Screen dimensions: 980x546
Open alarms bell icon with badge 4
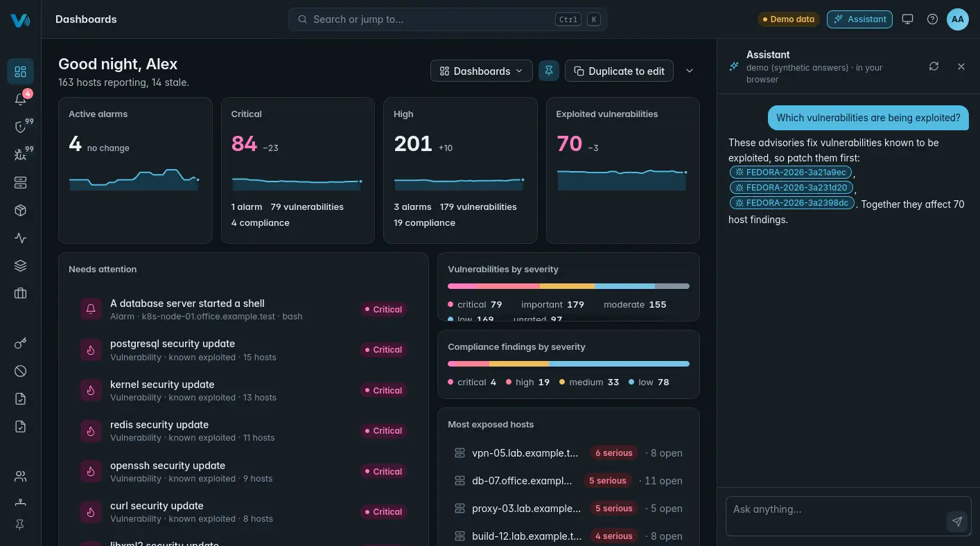[20, 99]
